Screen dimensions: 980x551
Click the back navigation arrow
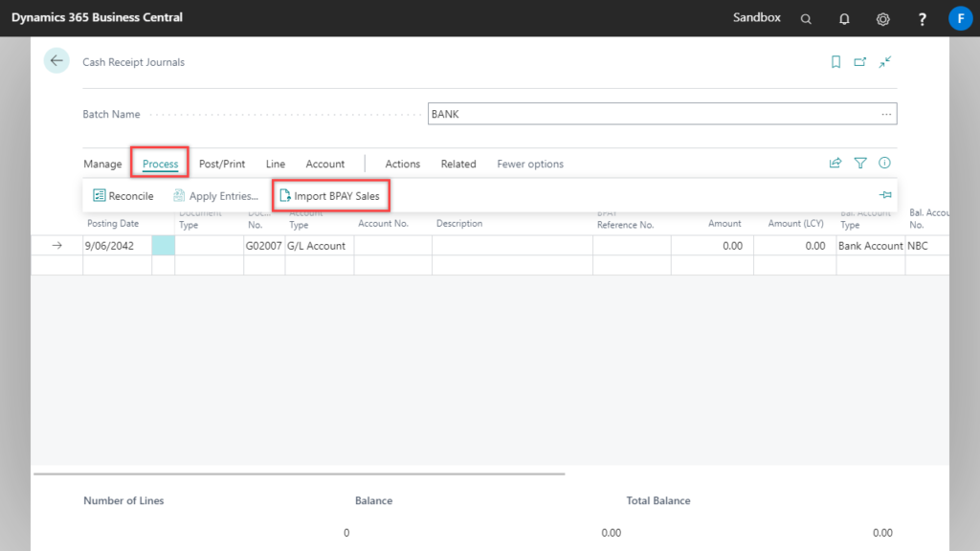point(56,59)
